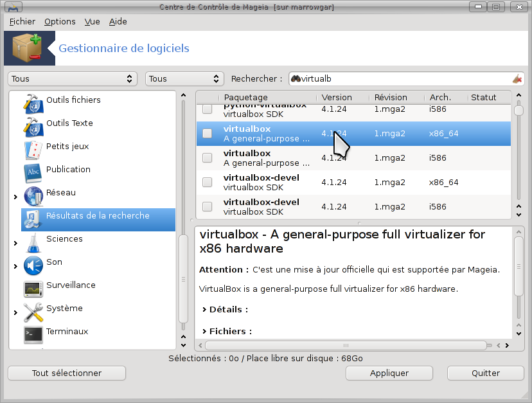The height and width of the screenshot is (403, 532).
Task: Clear the search field with broom icon
Action: 517,79
